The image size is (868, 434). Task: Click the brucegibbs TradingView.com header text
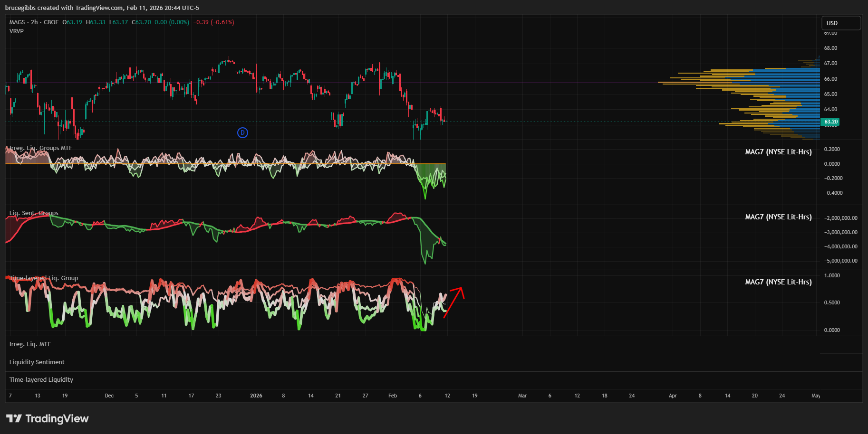tap(102, 8)
